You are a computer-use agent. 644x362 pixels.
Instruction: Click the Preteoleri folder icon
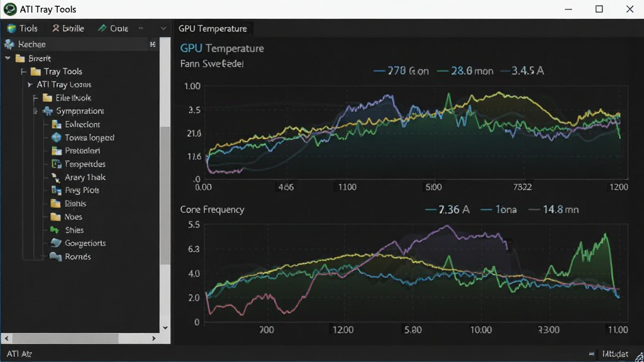[x=56, y=151]
